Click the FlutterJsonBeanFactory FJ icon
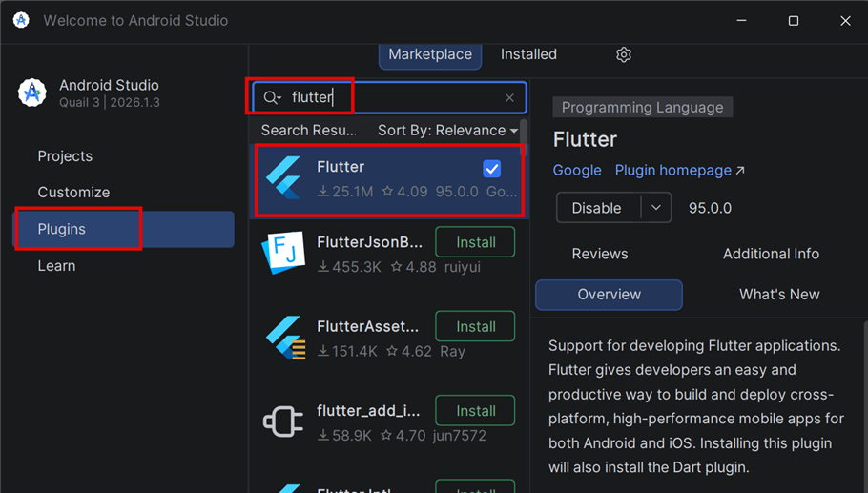The image size is (868, 493). [283, 252]
